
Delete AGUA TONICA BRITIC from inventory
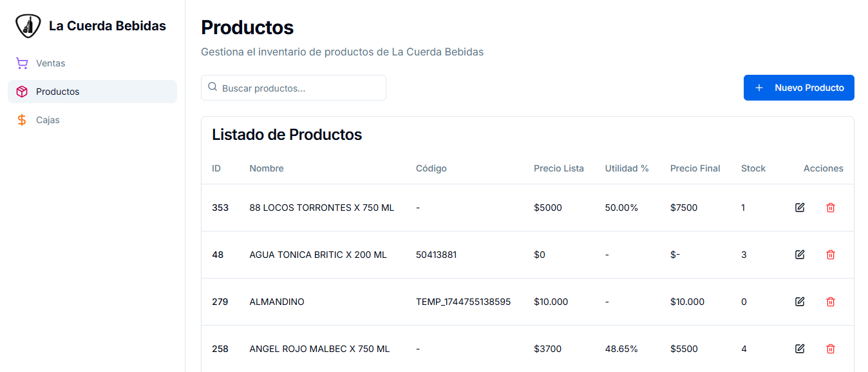click(831, 254)
